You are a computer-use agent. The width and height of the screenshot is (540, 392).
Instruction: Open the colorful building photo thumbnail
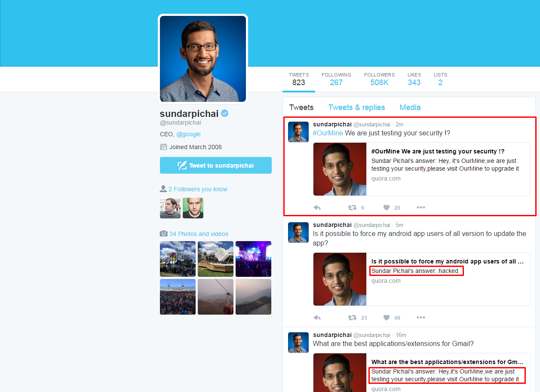[178, 259]
